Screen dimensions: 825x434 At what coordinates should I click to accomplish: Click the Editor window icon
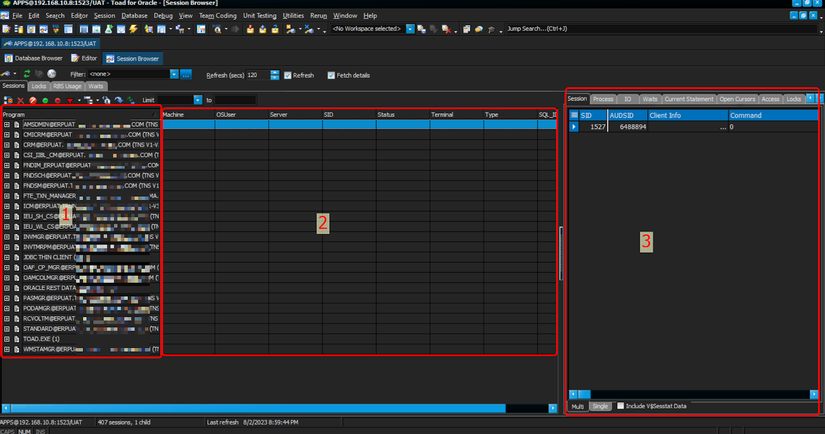pos(76,59)
